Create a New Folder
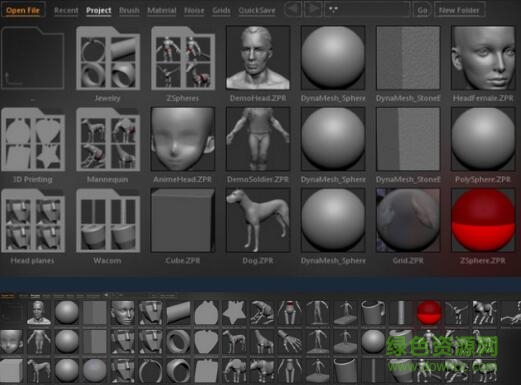Screen dimensions: 521x385 click(x=459, y=10)
